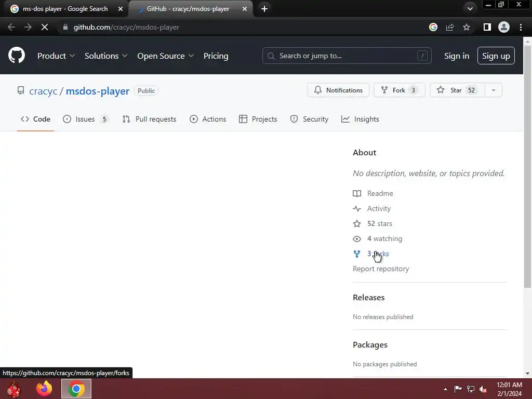Click the bell icon in Notifications
Screen dimensions: 532x399
point(318,90)
